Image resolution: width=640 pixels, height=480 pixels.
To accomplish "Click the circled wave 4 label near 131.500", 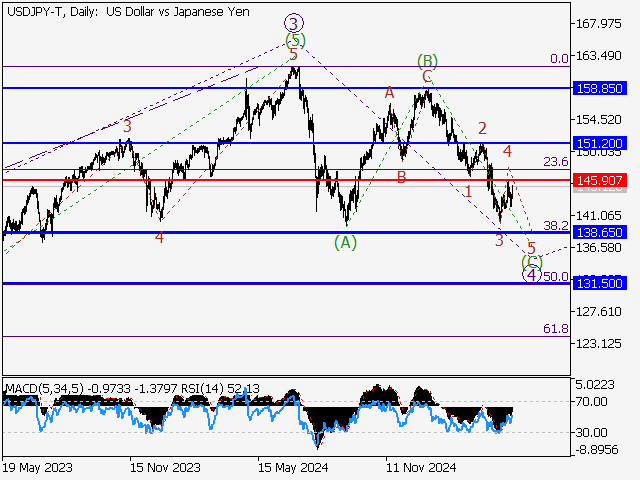I will coord(532,275).
